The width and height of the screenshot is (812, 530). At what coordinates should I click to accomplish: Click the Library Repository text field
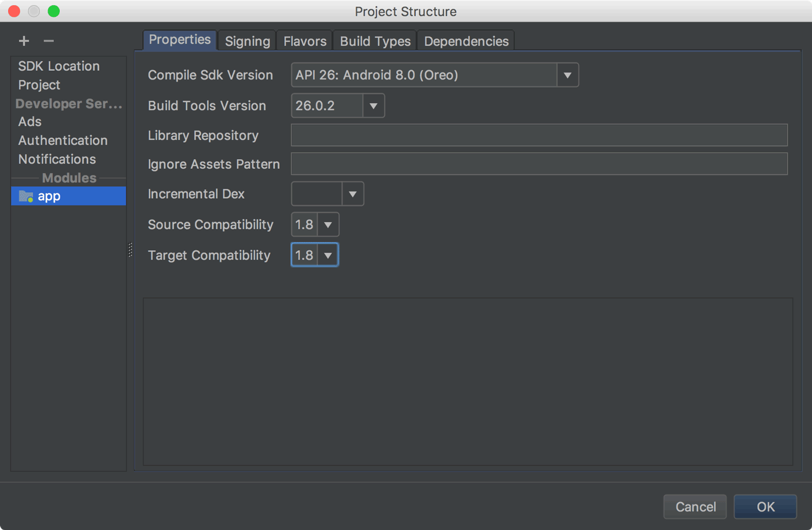pyautogui.click(x=539, y=135)
